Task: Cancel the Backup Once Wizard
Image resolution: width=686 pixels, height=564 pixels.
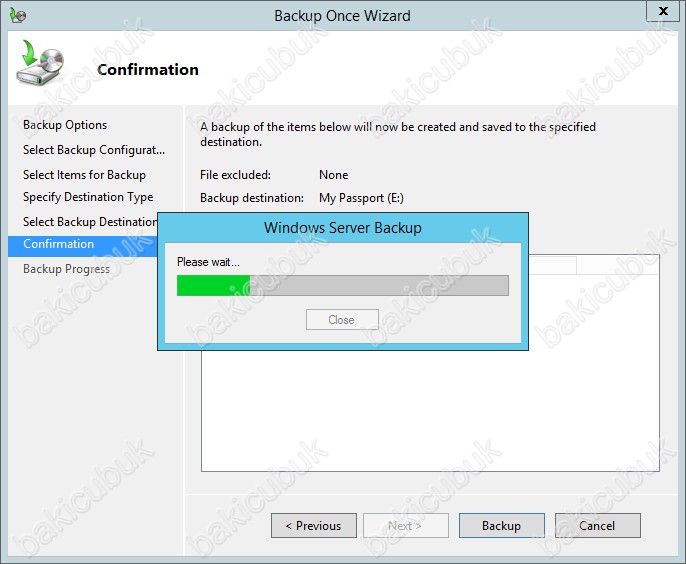Action: (598, 525)
